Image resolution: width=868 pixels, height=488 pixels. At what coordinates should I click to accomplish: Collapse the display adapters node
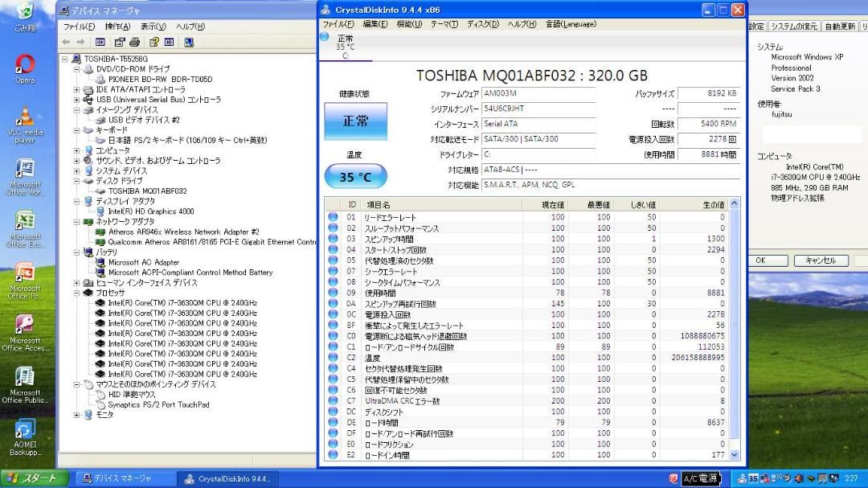pyautogui.click(x=76, y=202)
